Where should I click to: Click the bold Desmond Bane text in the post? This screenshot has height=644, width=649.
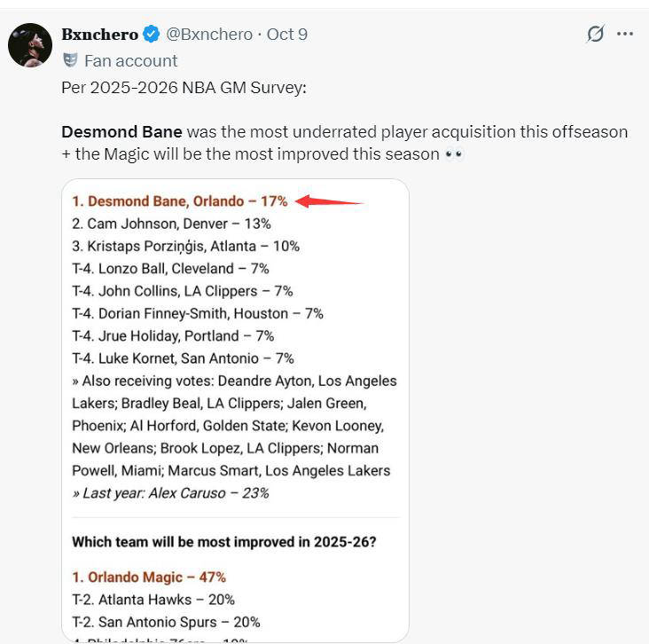[x=121, y=131]
